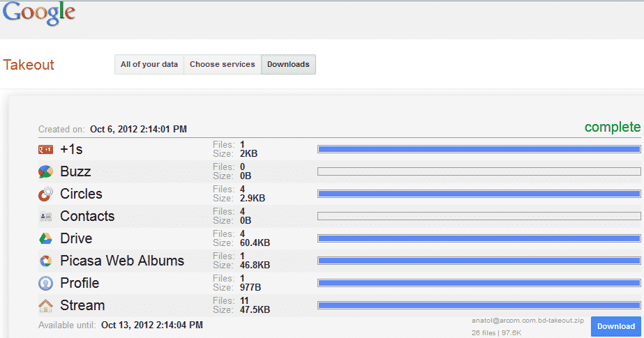Click the +1s service icon

point(45,149)
